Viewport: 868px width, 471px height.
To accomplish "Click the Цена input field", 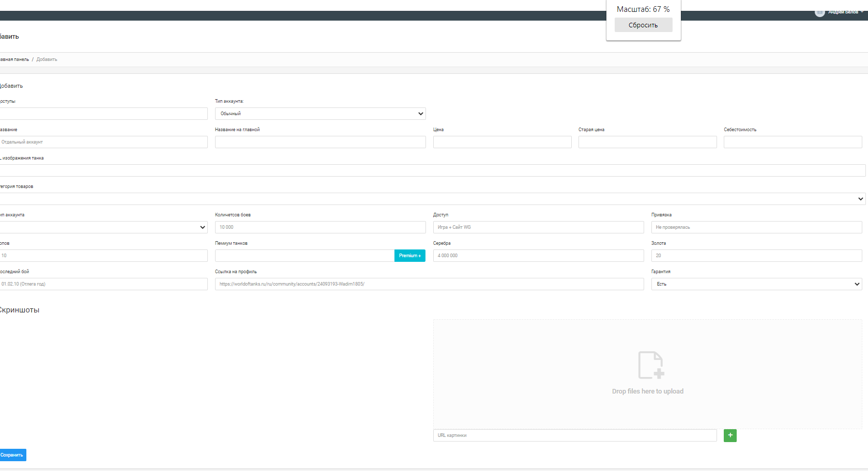I will (502, 142).
